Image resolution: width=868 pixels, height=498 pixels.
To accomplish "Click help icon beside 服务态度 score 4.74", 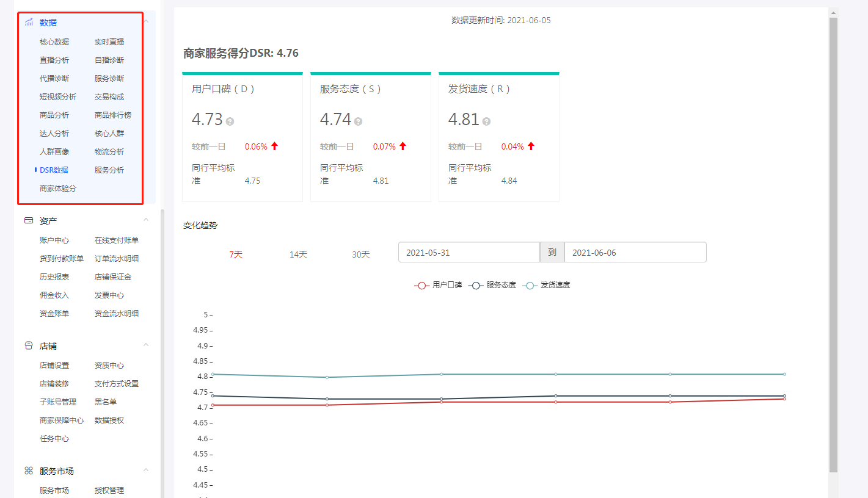I will click(358, 121).
